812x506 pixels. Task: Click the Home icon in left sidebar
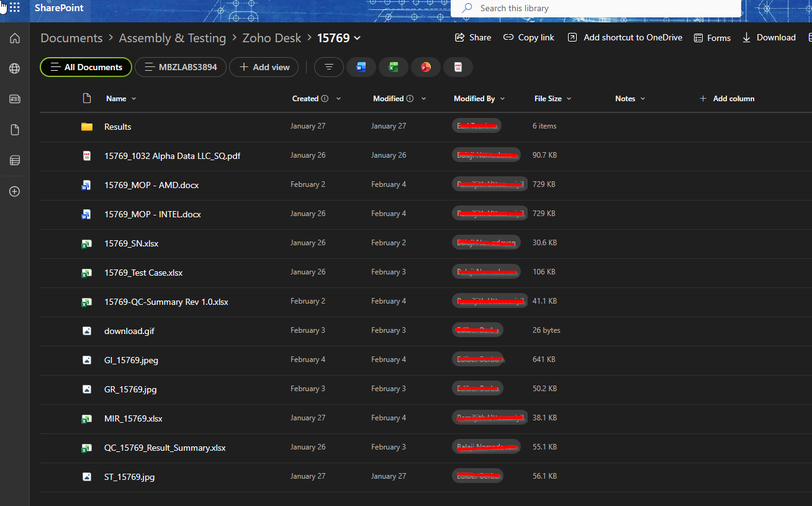pyautogui.click(x=15, y=38)
